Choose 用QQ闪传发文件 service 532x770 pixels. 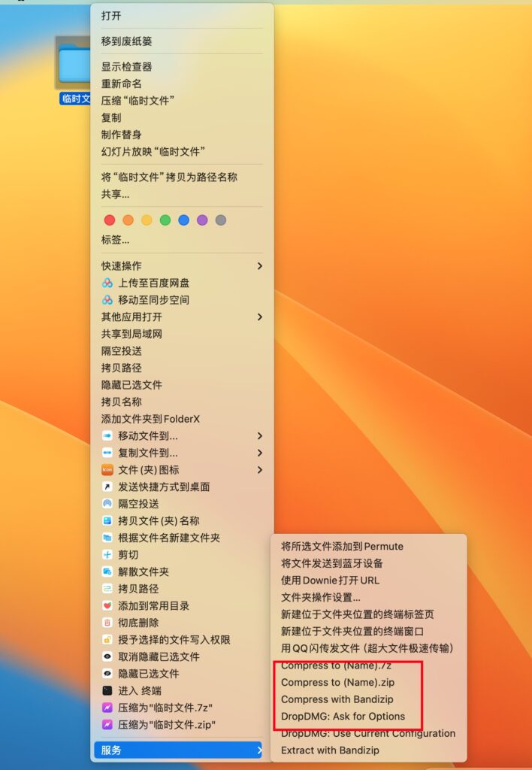(x=369, y=648)
